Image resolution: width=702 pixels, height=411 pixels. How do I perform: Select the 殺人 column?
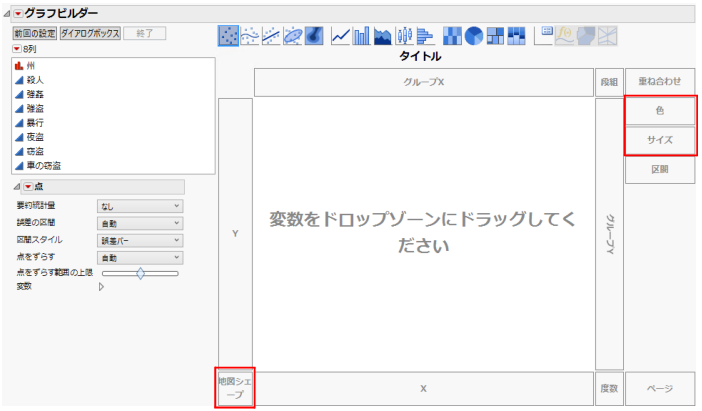(x=35, y=80)
